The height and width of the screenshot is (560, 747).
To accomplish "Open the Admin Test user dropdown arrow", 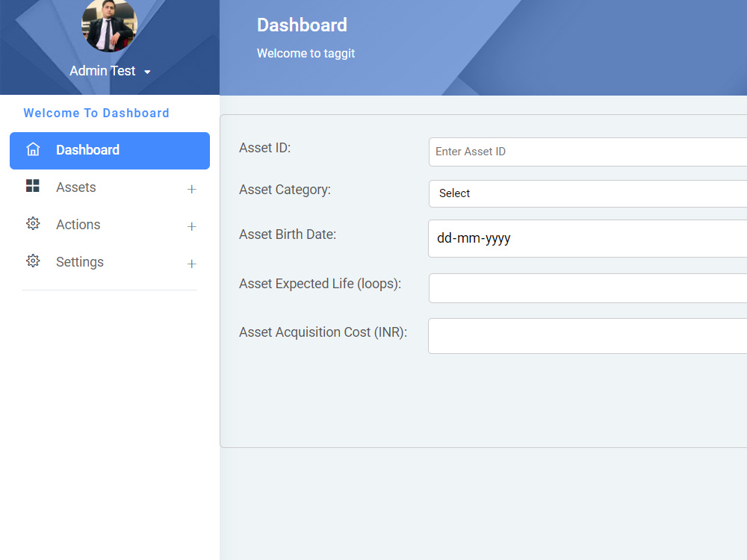I will point(147,72).
